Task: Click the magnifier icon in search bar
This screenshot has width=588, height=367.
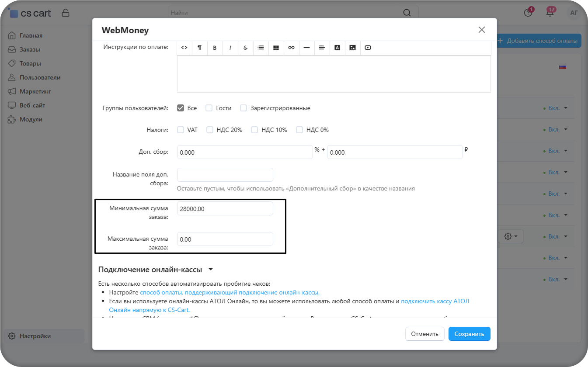Action: 407,13
